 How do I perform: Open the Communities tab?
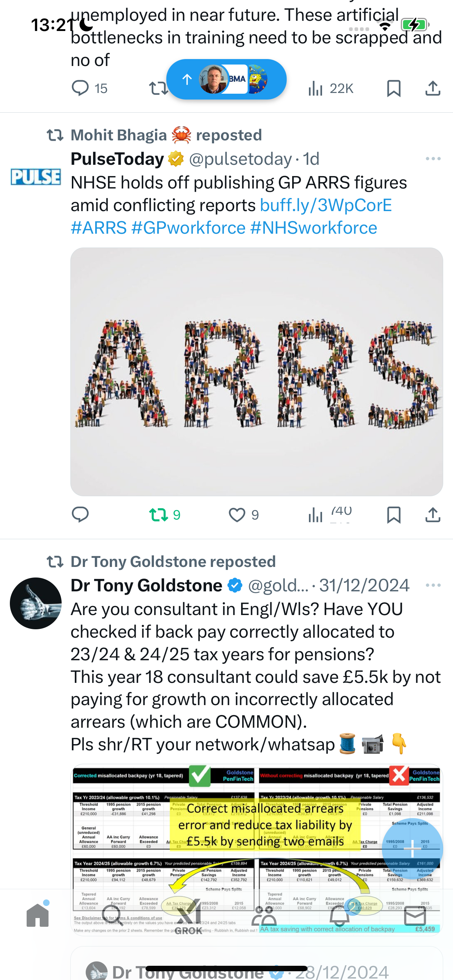coord(264,915)
